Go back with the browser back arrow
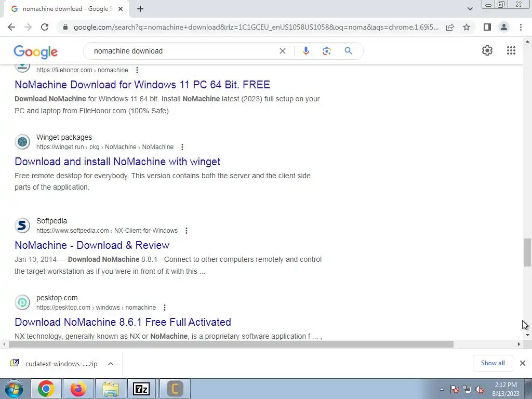Image resolution: width=532 pixels, height=399 pixels. [11, 27]
